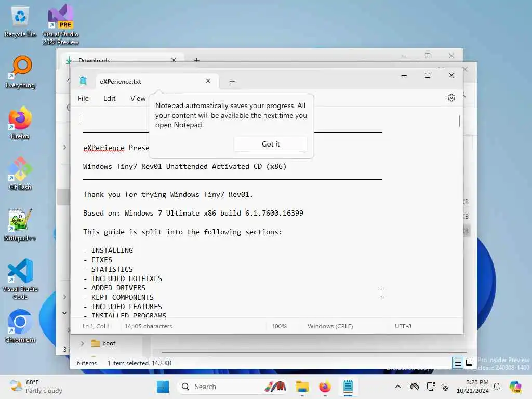Open notifications bell icon
The height and width of the screenshot is (399, 532).
point(497,387)
